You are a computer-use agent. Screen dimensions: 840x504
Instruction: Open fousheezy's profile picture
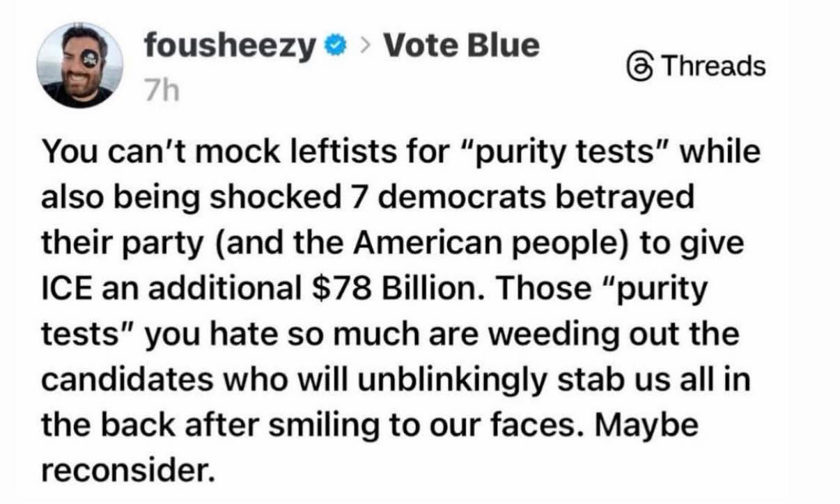tap(79, 66)
